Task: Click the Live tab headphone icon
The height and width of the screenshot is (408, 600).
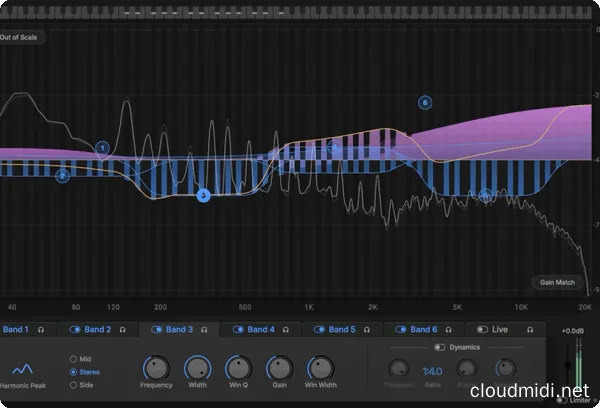Action: 530,330
